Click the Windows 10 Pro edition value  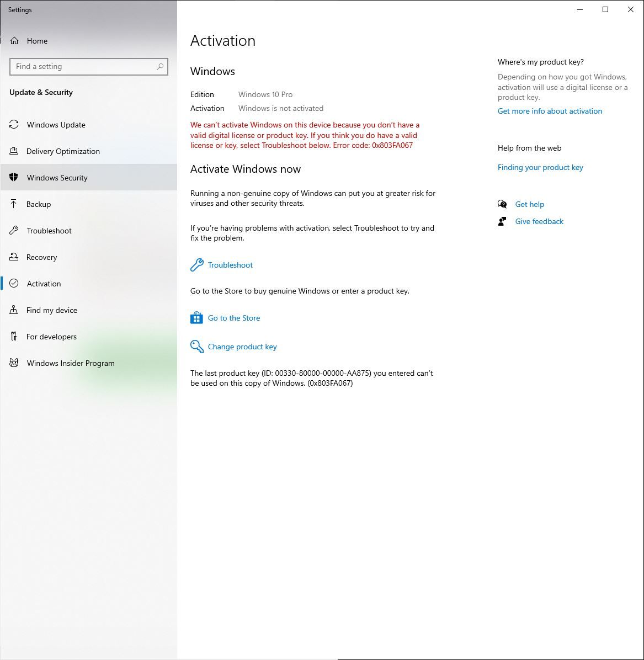coord(265,95)
